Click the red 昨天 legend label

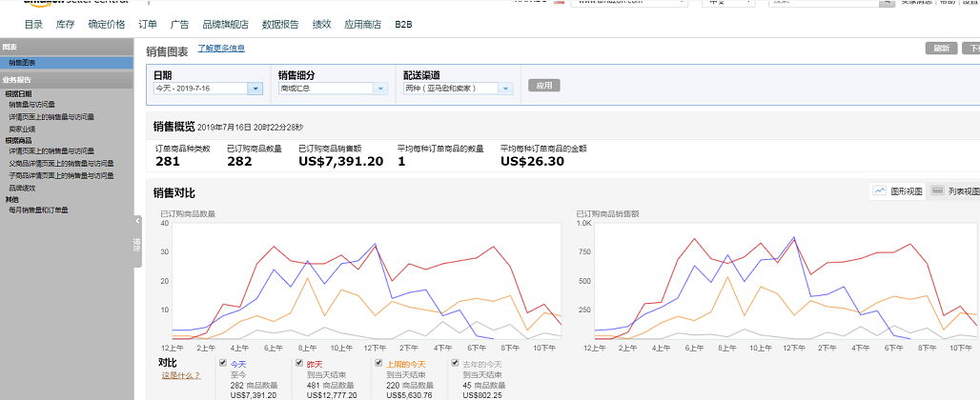[x=315, y=364]
